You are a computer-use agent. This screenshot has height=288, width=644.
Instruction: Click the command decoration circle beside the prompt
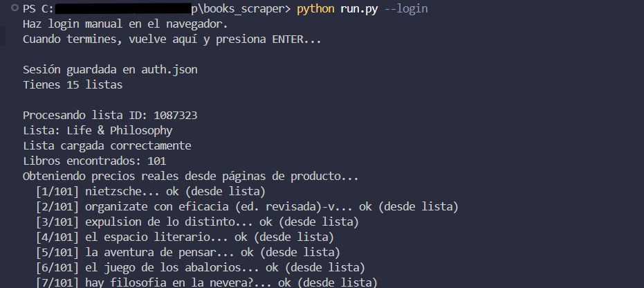point(15,8)
